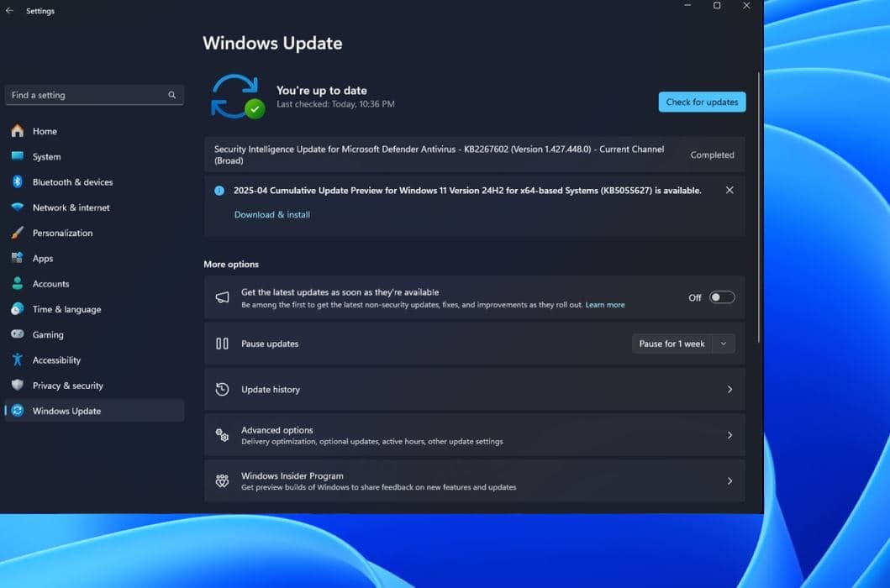Open the pause duration dropdown arrow
The image size is (890, 588).
point(724,344)
